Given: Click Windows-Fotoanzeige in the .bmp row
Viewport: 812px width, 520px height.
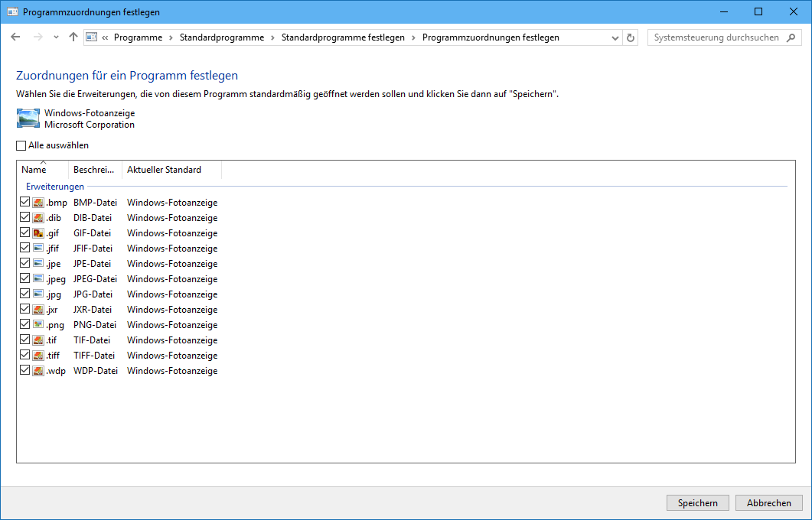Looking at the screenshot, I should coord(172,203).
